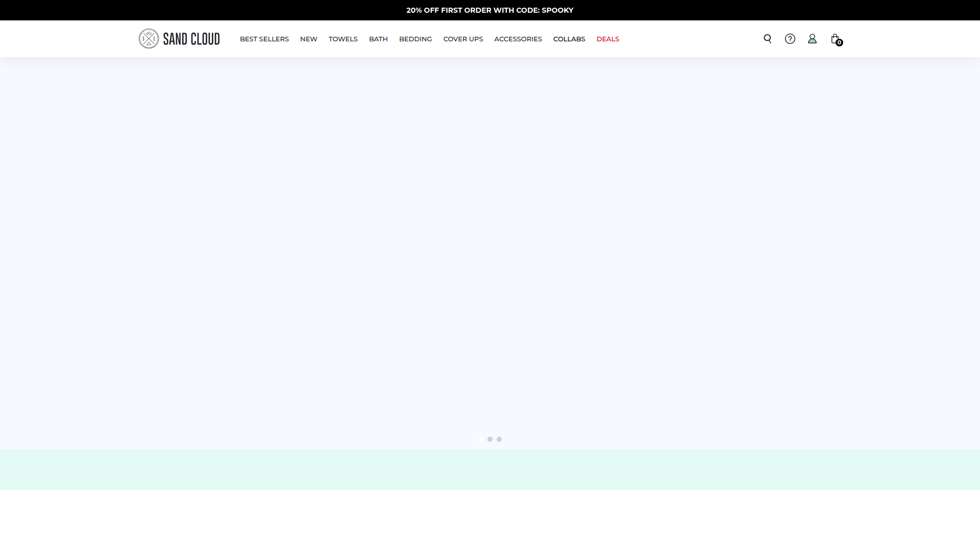Image resolution: width=980 pixels, height=551 pixels.
Task: Click the SPOOKY promo announcement banner
Action: click(x=490, y=10)
